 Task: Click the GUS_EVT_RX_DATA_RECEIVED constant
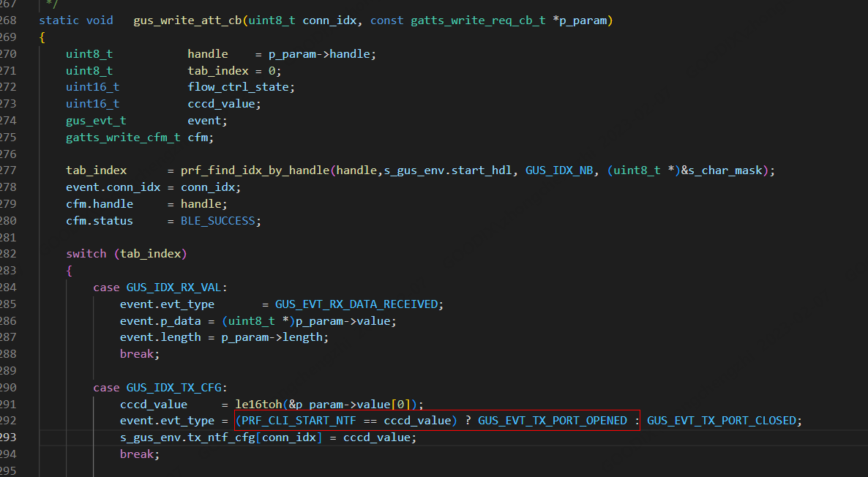point(356,304)
